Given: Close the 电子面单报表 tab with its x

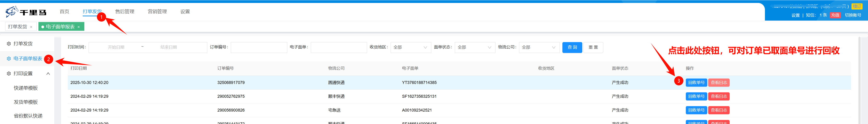Looking at the screenshot, I should point(78,27).
